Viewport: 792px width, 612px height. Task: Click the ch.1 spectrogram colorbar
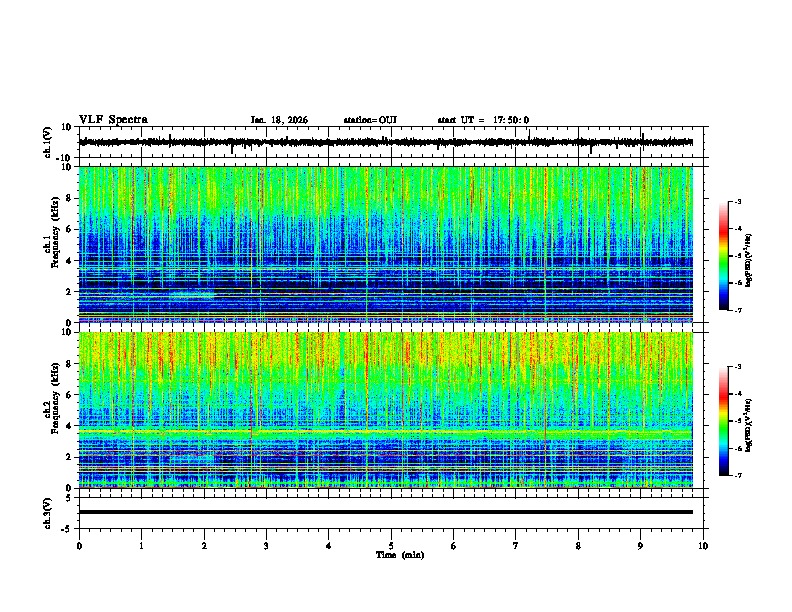point(724,255)
